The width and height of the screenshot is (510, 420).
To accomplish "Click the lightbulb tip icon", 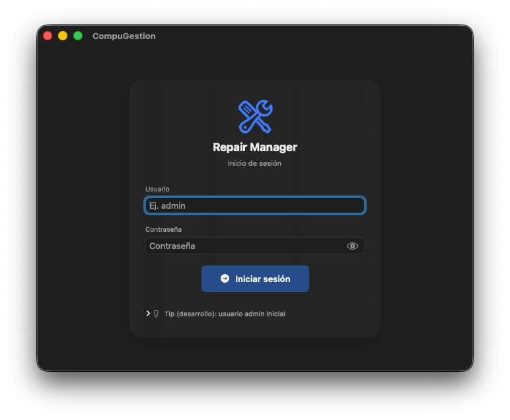I will point(157,314).
